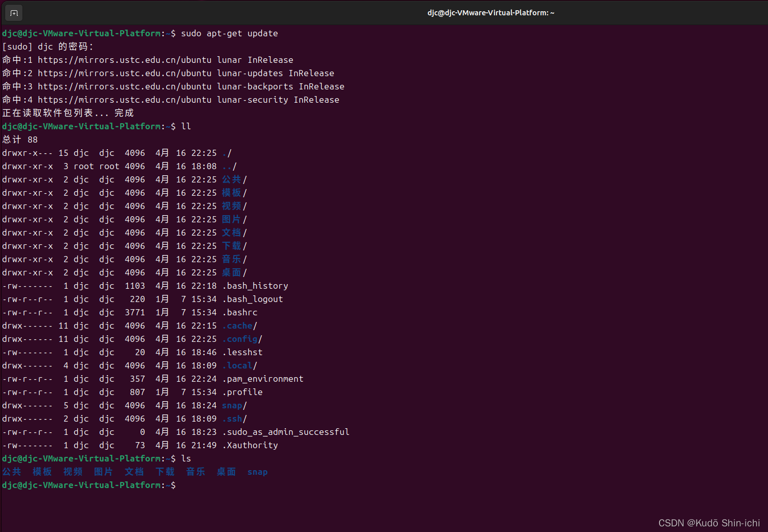Click the '正在读取软件包列表... 完成' line
The height and width of the screenshot is (532, 768).
pos(68,113)
